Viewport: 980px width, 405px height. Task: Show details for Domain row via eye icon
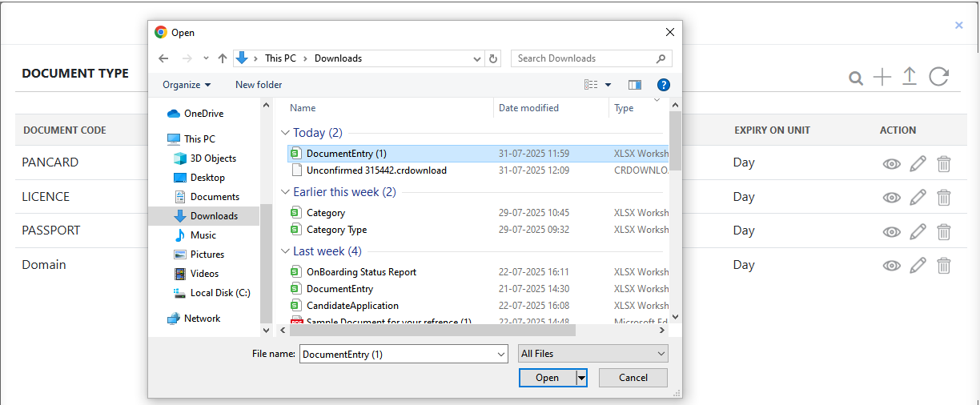(x=891, y=266)
